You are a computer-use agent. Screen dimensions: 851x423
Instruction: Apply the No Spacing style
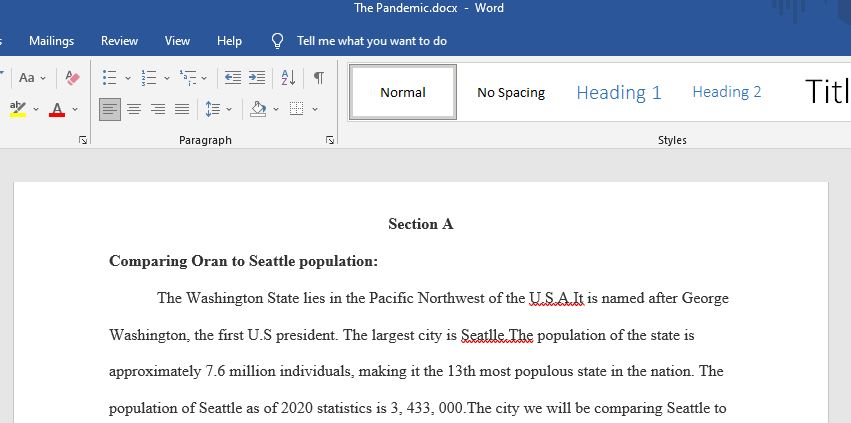pyautogui.click(x=511, y=92)
